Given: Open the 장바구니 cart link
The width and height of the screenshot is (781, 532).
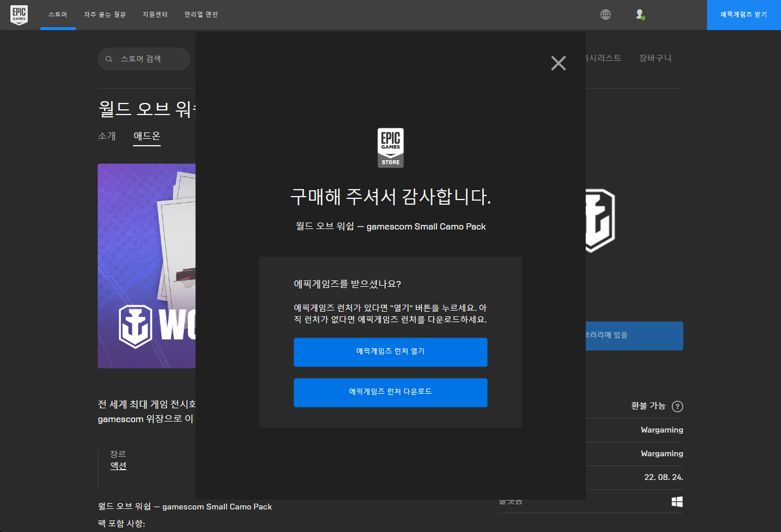Looking at the screenshot, I should (655, 58).
